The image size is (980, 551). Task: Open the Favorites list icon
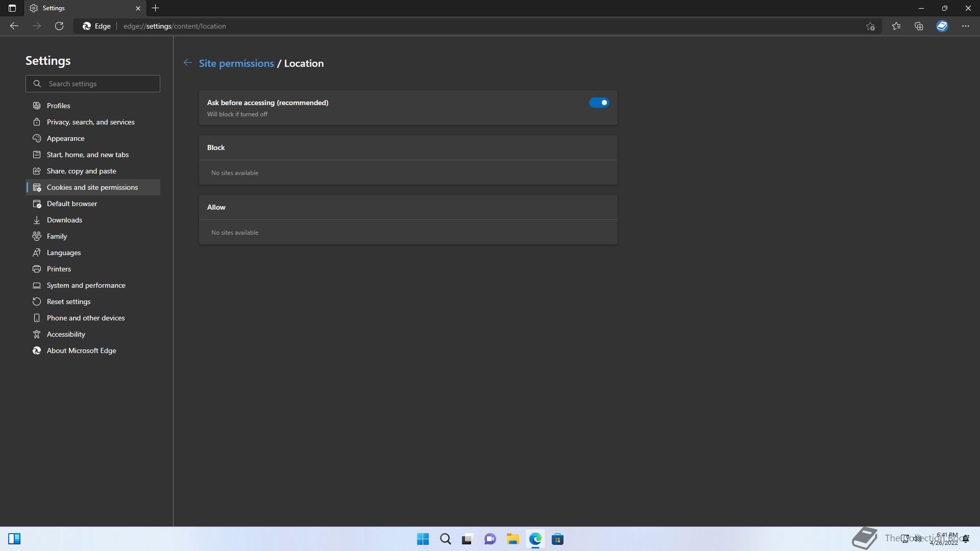click(896, 26)
